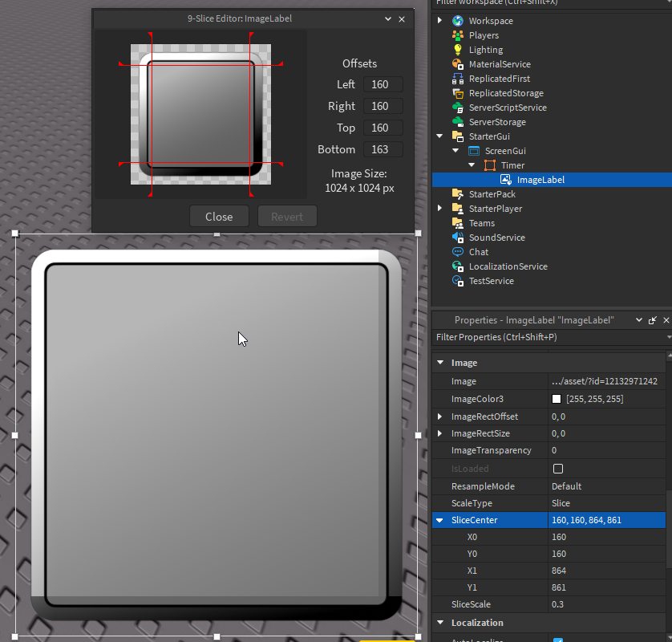Image resolution: width=672 pixels, height=642 pixels.
Task: Select the Timer row in Explorer
Action: (552, 165)
